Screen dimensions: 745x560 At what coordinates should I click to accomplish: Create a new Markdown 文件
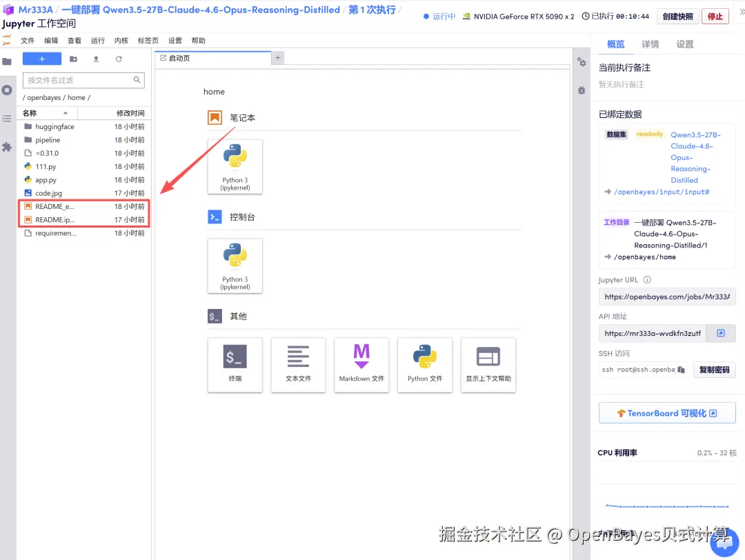click(361, 365)
